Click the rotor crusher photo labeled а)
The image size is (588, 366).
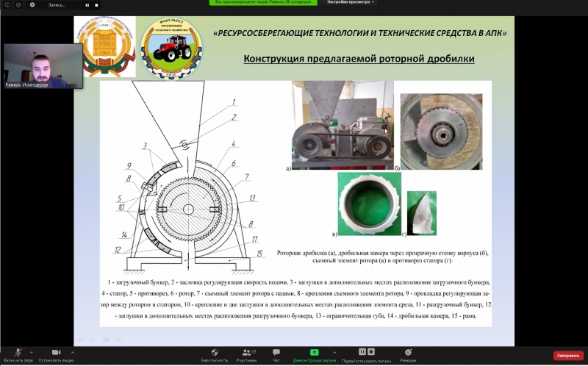coord(343,125)
